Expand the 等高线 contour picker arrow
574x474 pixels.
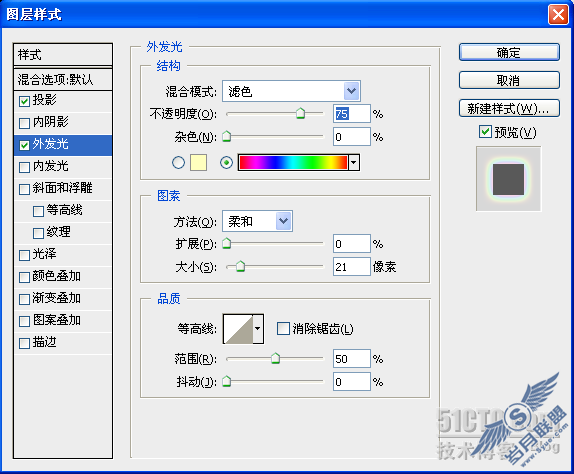coord(258,328)
